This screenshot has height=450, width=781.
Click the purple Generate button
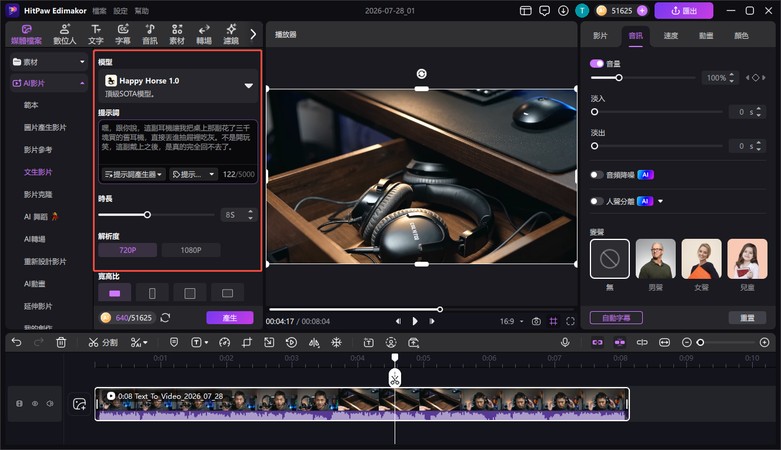tap(230, 317)
